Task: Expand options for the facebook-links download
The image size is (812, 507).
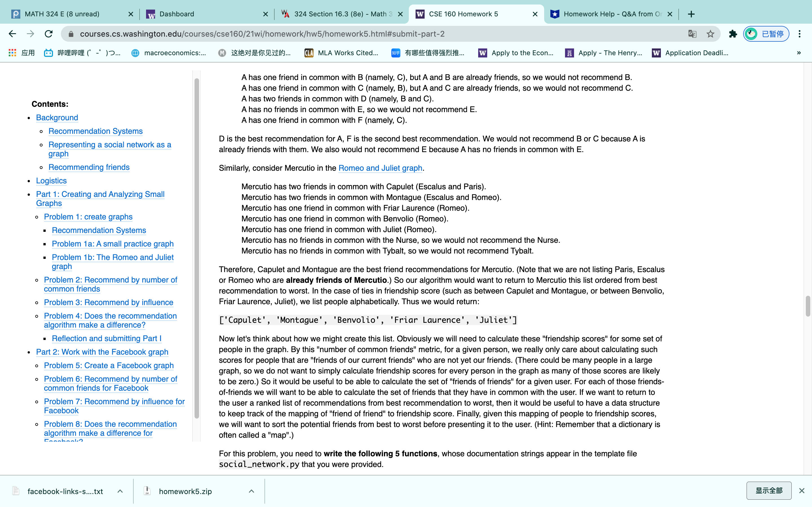Action: click(x=120, y=491)
